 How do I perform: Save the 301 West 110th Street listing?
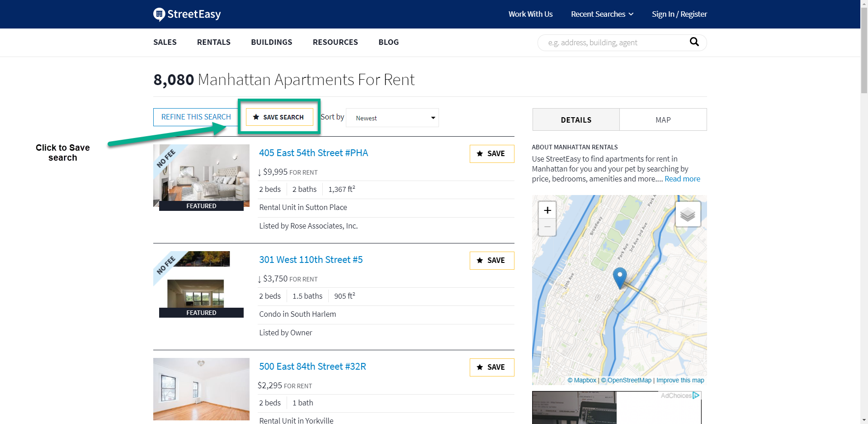click(492, 261)
